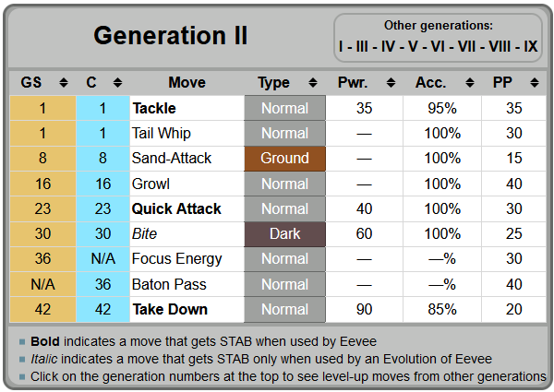Open Normal type next to Tackle
The width and height of the screenshot is (554, 392).
[x=284, y=108]
